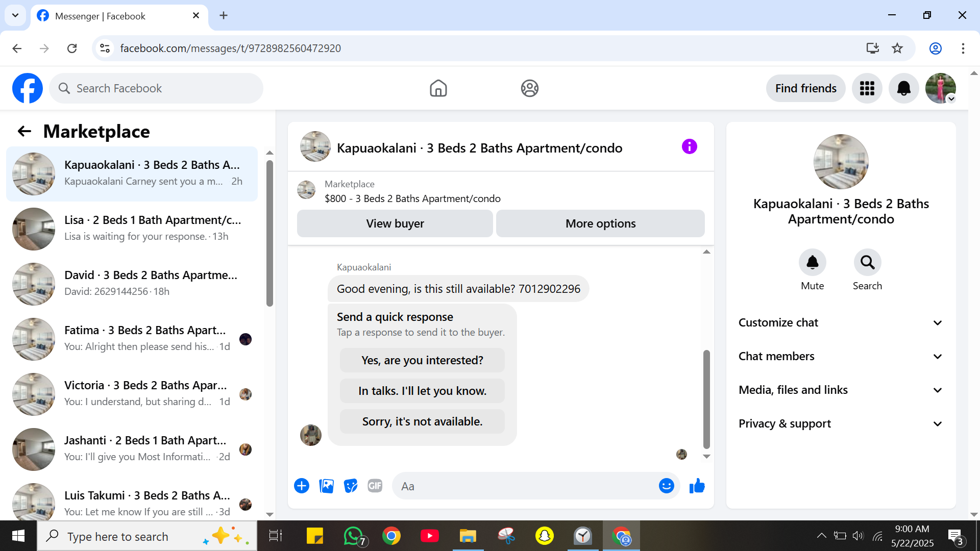Send quick reply "In talks. I'll let you know."
Image resolution: width=980 pixels, height=551 pixels.
pos(422,391)
